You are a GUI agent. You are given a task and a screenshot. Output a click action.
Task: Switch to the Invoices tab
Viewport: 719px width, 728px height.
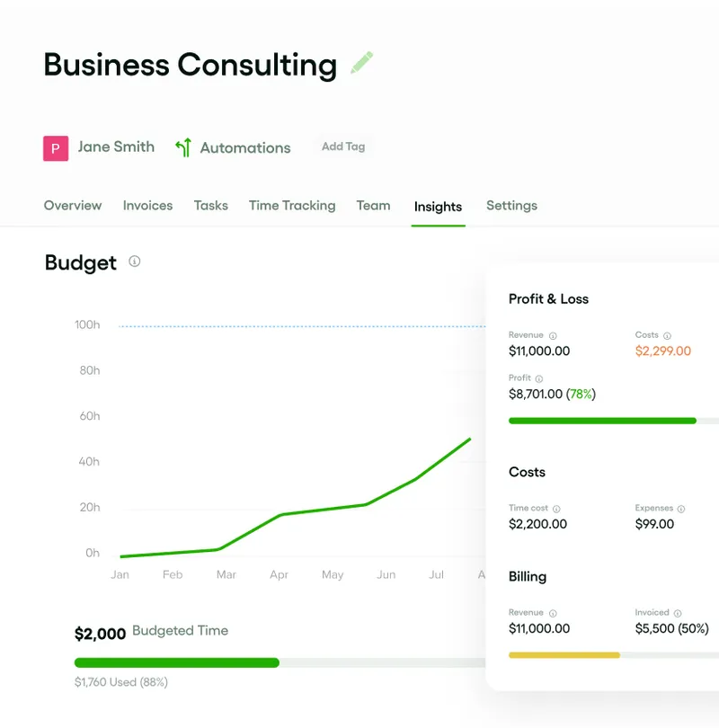pyautogui.click(x=147, y=206)
